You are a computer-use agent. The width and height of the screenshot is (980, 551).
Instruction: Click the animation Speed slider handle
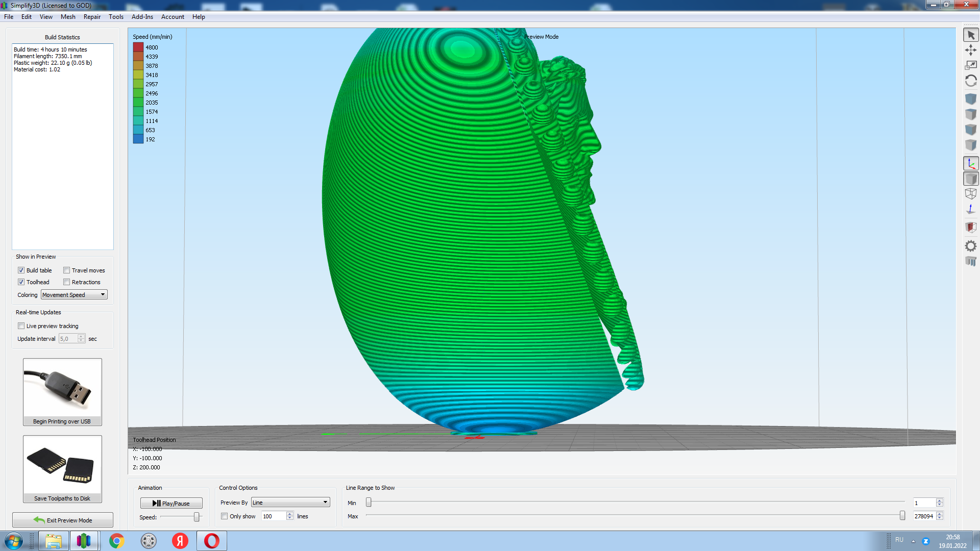(197, 517)
